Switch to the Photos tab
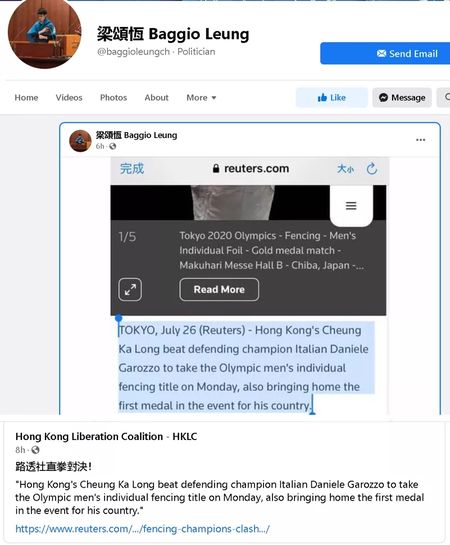 113,98
